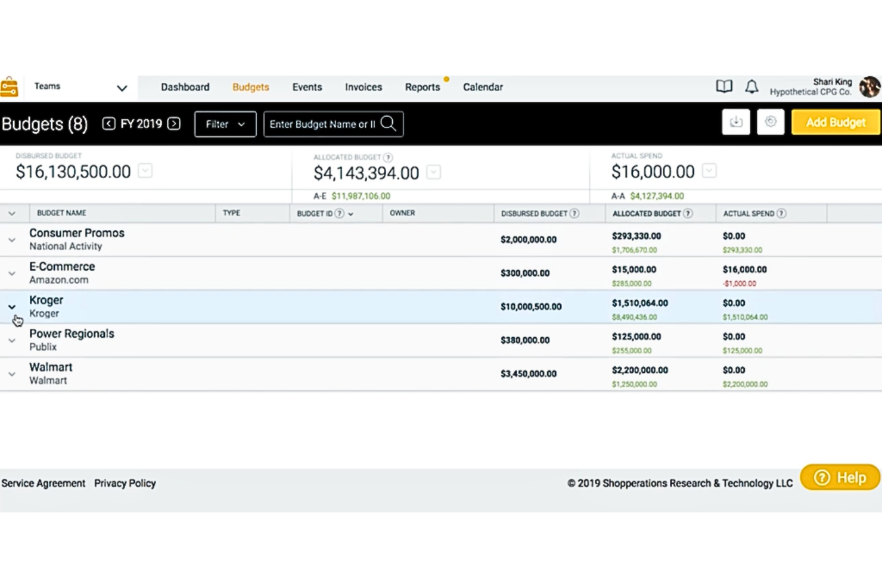Click the FY 2019 label
Viewport: 882px width, 588px height.
pos(141,123)
